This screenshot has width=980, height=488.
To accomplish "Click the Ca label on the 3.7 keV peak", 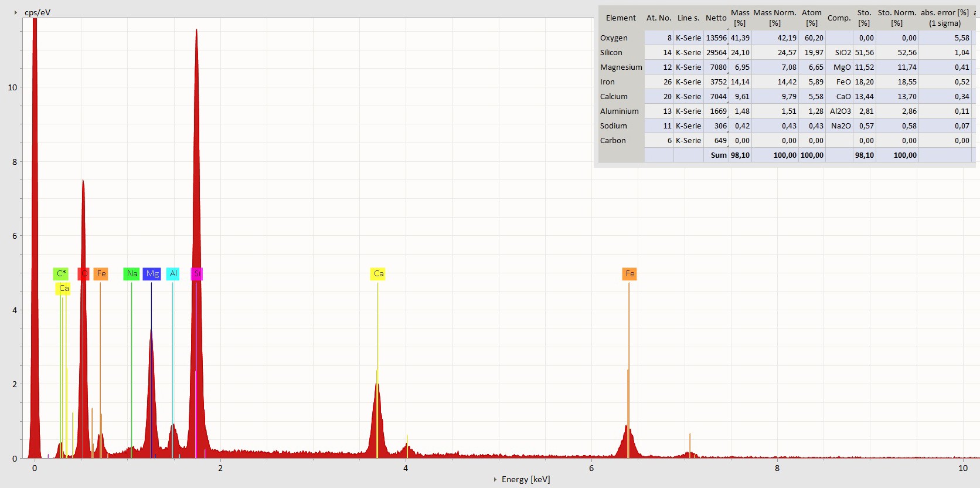I will pos(378,274).
